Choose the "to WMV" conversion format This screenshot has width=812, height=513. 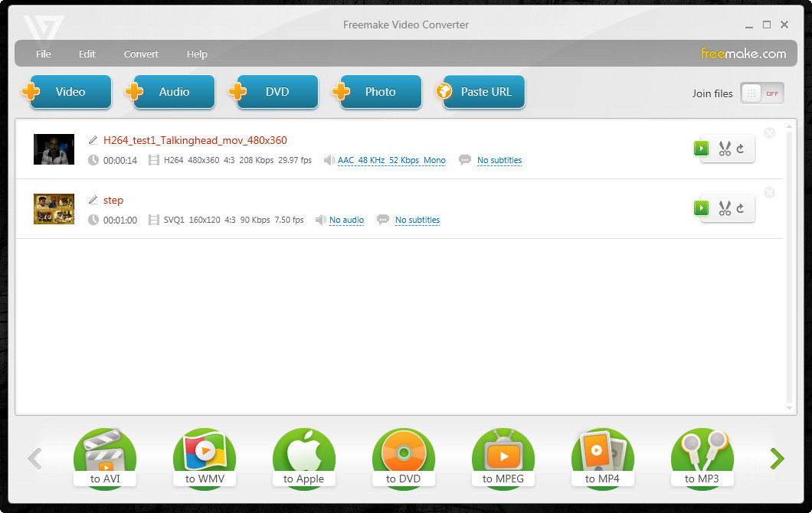(x=205, y=458)
